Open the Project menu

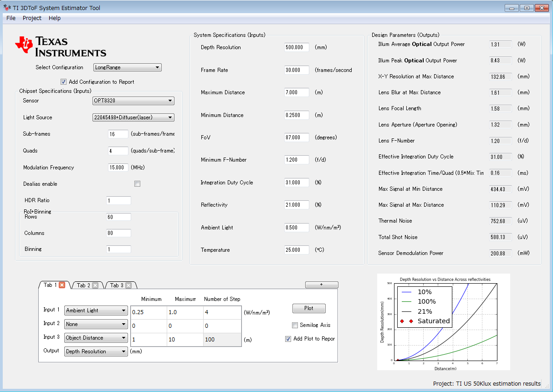coord(32,18)
